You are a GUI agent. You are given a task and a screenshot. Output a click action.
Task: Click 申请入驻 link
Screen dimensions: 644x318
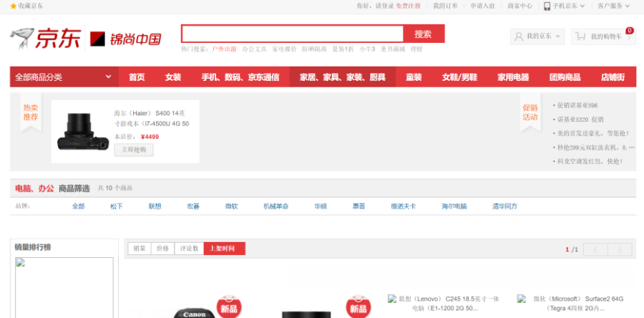coord(482,6)
